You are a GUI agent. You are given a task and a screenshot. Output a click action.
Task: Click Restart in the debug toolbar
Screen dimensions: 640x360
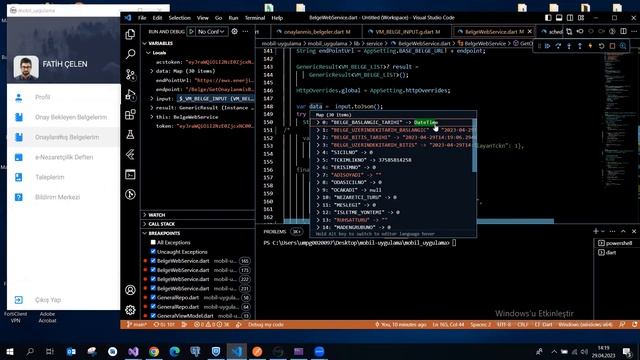pos(601,46)
